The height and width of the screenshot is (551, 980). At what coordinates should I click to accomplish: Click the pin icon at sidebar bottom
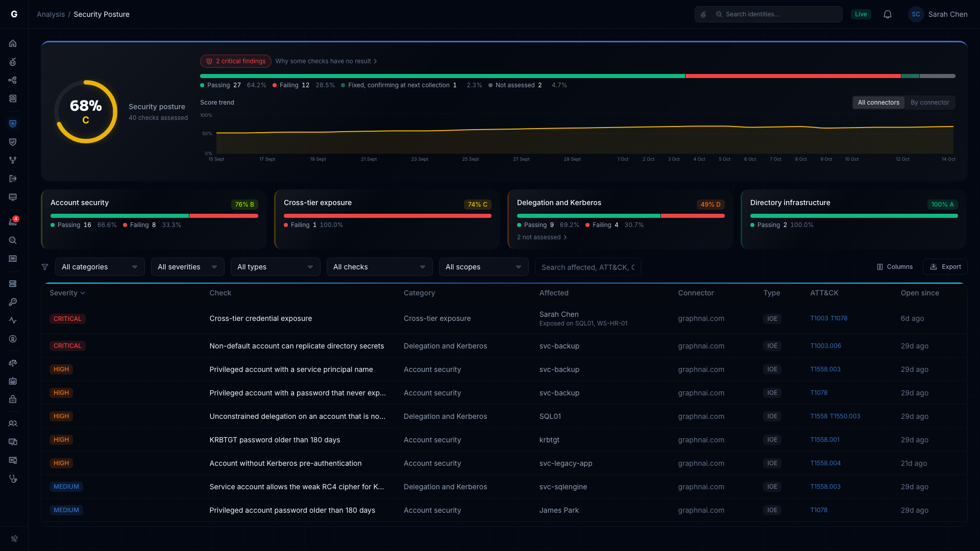pyautogui.click(x=14, y=538)
